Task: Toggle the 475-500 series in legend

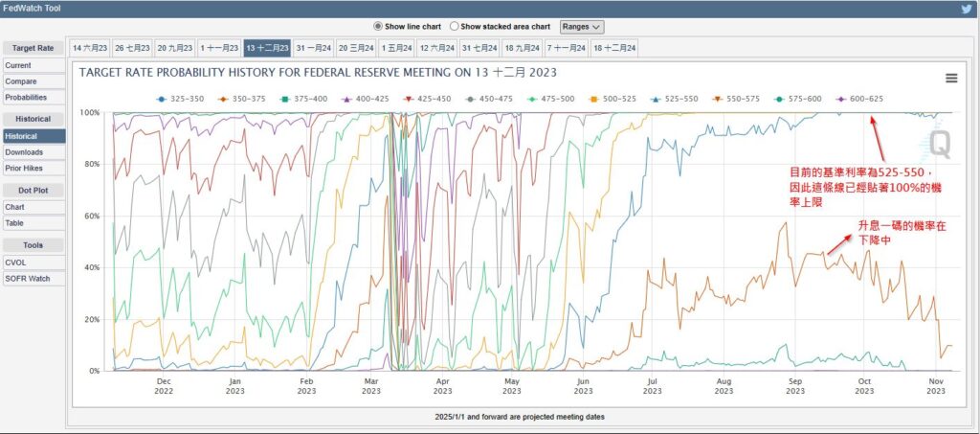Action: (549, 99)
